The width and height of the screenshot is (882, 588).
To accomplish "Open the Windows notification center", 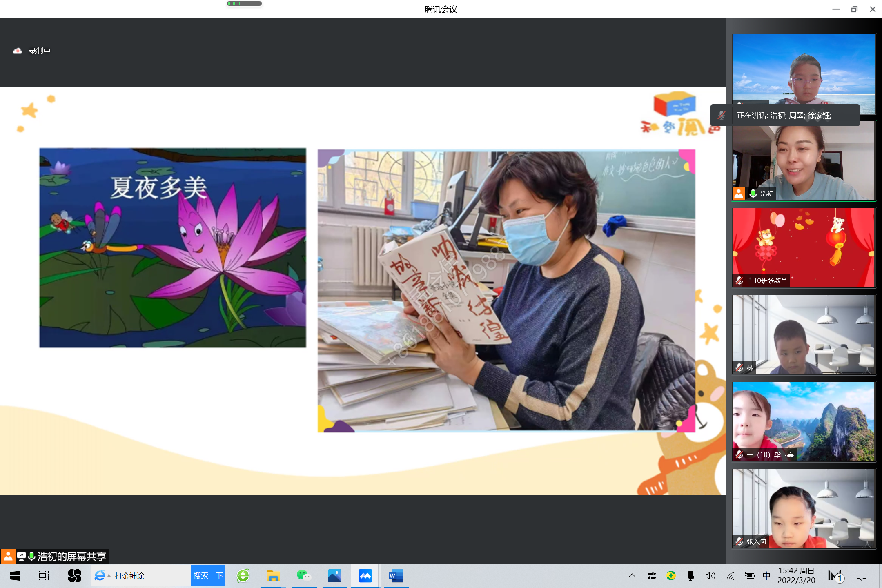I will 862,576.
